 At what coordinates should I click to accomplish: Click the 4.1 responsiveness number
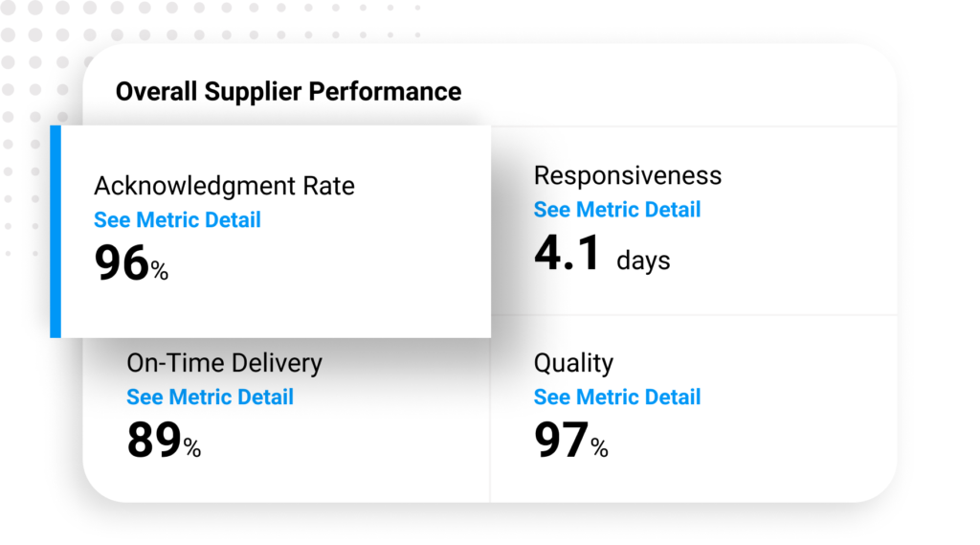567,253
